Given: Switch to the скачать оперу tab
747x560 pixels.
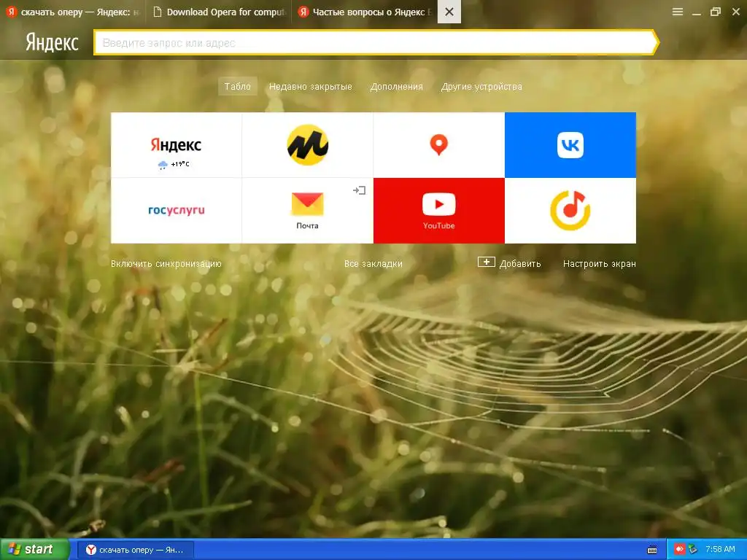Looking at the screenshot, I should tap(72, 12).
